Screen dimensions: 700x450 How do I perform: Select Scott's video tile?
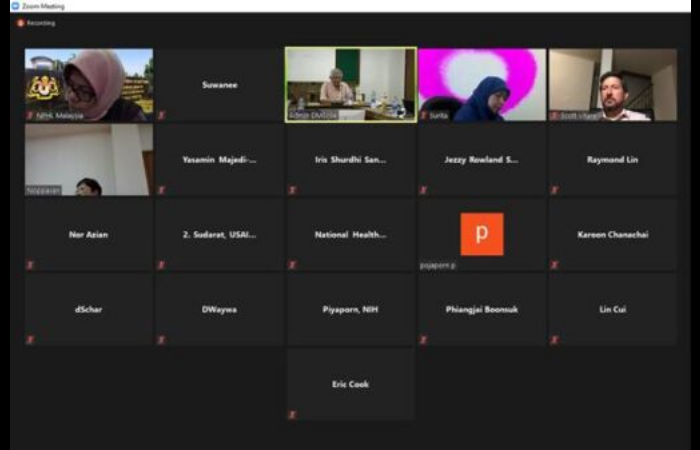[x=613, y=85]
